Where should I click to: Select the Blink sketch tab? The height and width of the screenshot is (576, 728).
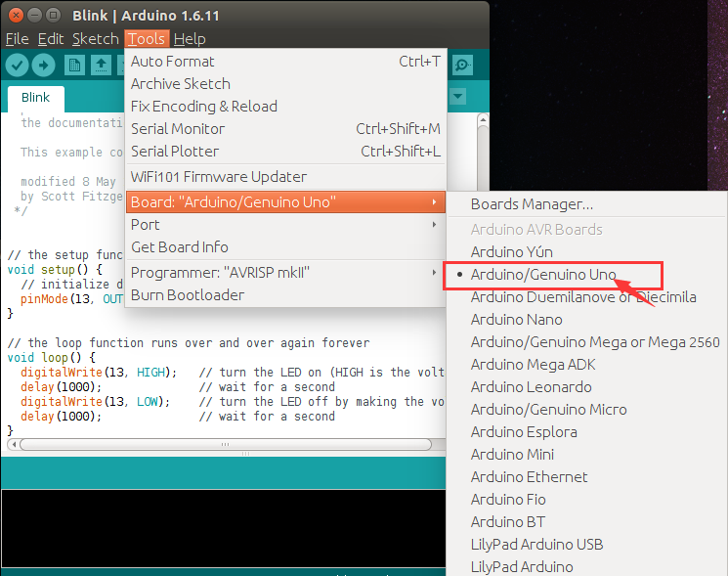[x=36, y=98]
